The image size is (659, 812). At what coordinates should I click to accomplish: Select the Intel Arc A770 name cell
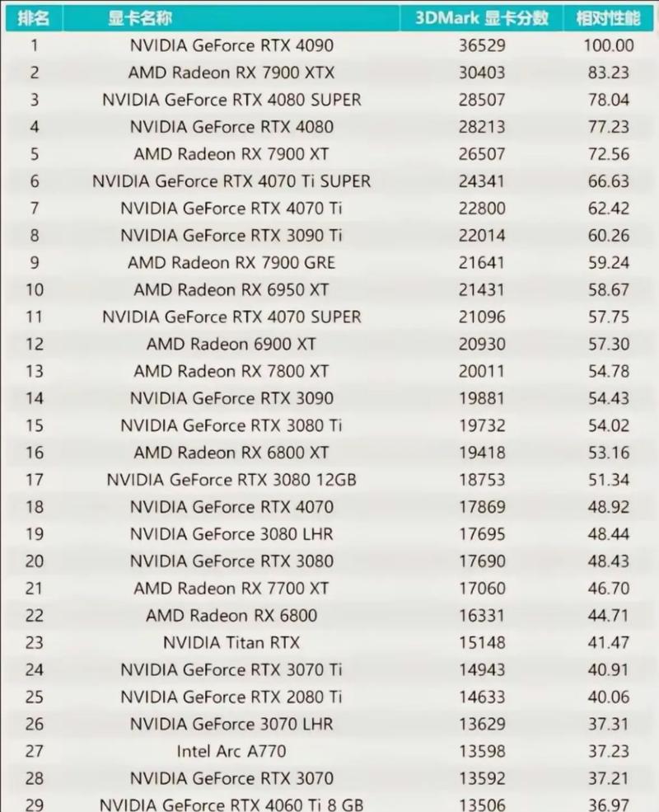pyautogui.click(x=231, y=751)
